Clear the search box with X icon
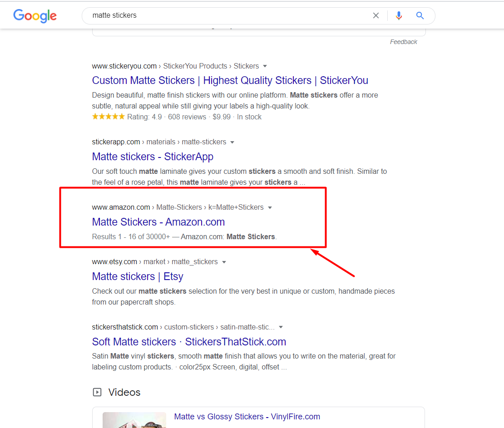This screenshot has width=504, height=428. pos(376,15)
